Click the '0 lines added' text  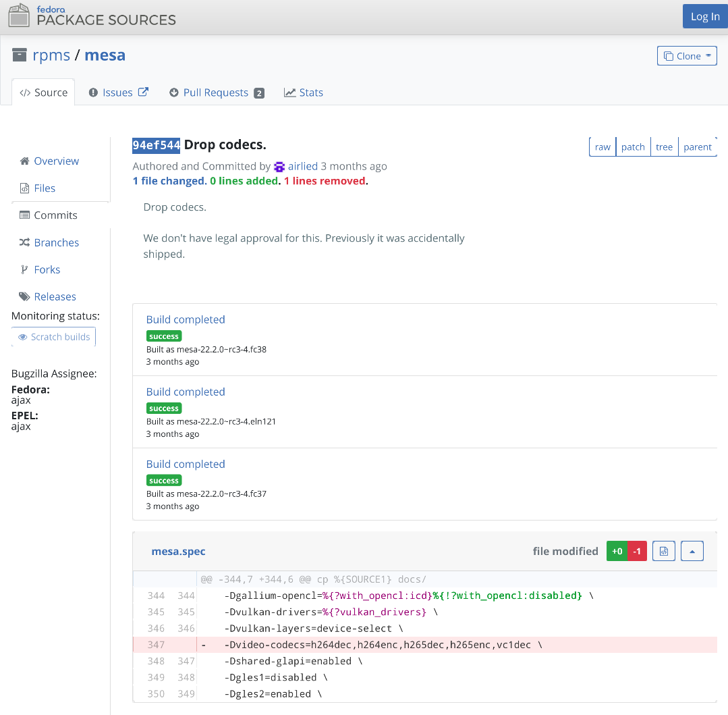(x=244, y=181)
